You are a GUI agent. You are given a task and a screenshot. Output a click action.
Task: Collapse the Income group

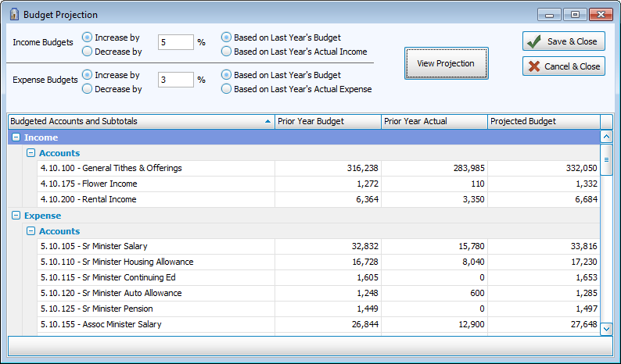pos(16,137)
